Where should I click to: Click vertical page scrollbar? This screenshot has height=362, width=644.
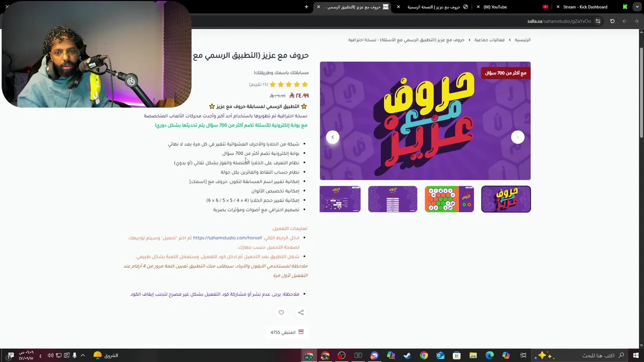click(641, 93)
